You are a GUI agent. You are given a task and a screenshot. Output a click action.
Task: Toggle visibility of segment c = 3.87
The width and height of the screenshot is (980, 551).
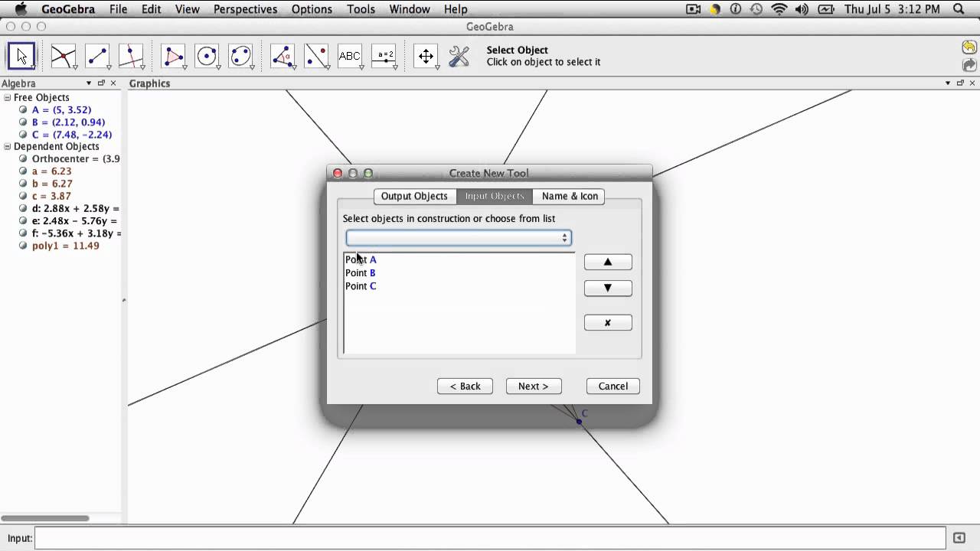coord(24,196)
